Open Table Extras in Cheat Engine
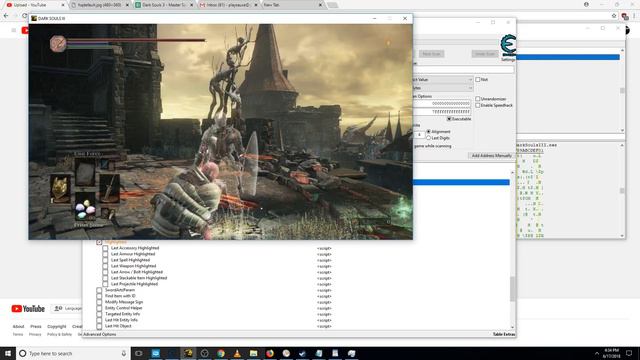 tap(504, 334)
